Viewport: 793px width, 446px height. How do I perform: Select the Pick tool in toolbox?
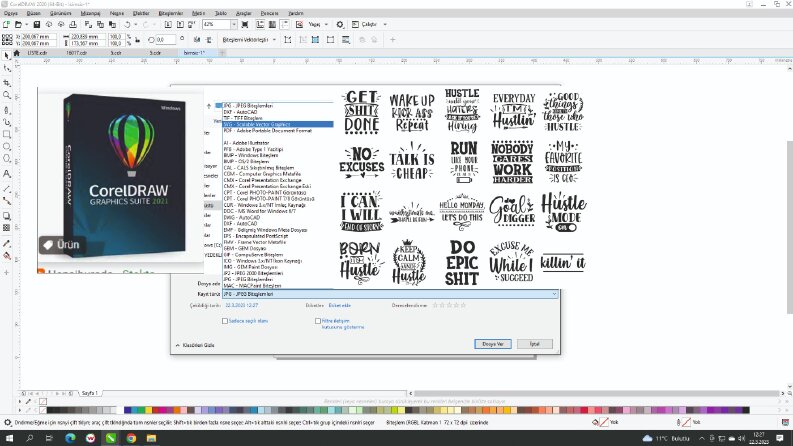coord(7,56)
